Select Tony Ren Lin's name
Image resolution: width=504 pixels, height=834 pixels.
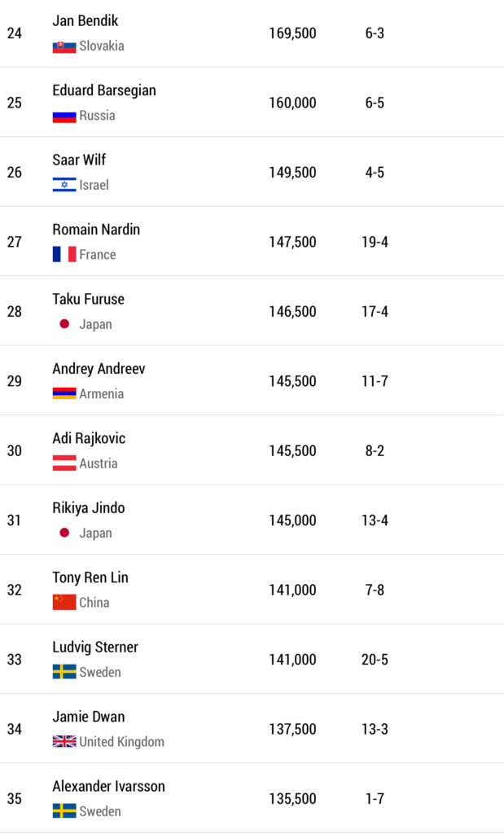pos(90,577)
